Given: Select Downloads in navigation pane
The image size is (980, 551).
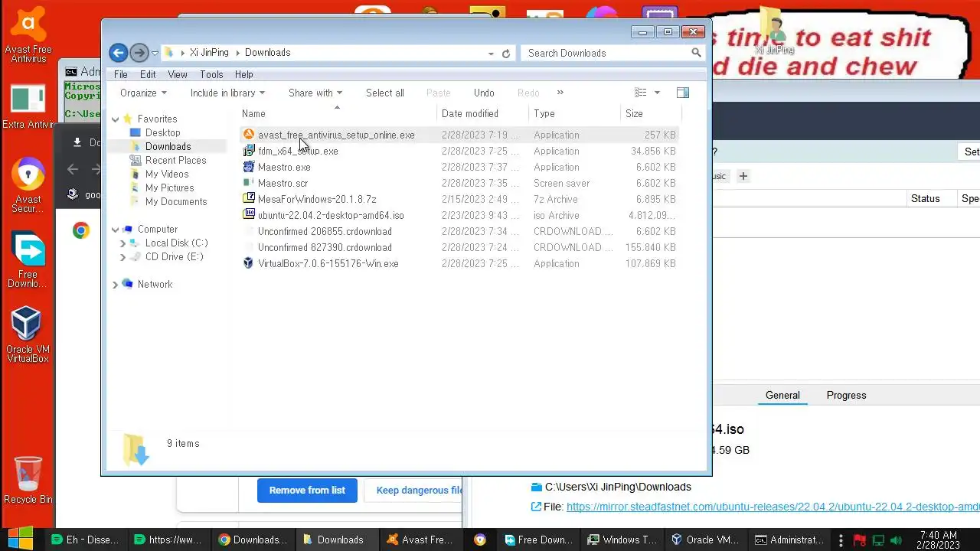Looking at the screenshot, I should [x=168, y=146].
